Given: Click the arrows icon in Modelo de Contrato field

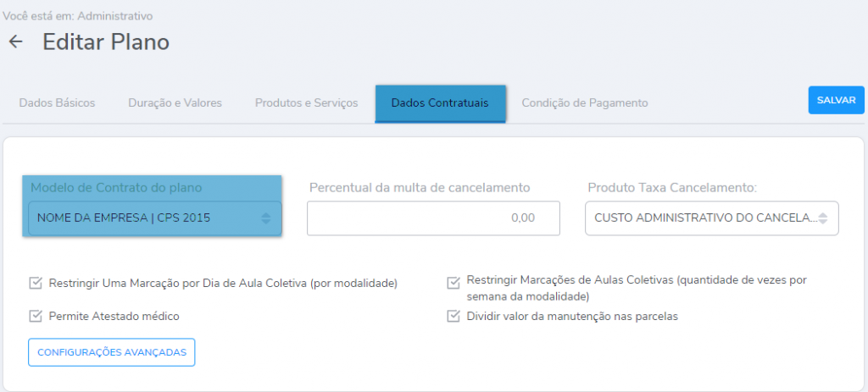Looking at the screenshot, I should (265, 218).
